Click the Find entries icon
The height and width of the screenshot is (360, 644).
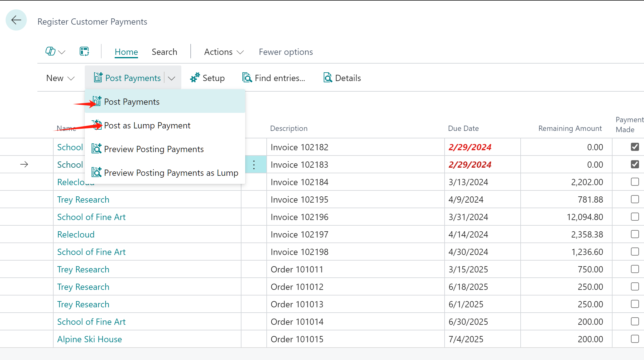tap(247, 78)
